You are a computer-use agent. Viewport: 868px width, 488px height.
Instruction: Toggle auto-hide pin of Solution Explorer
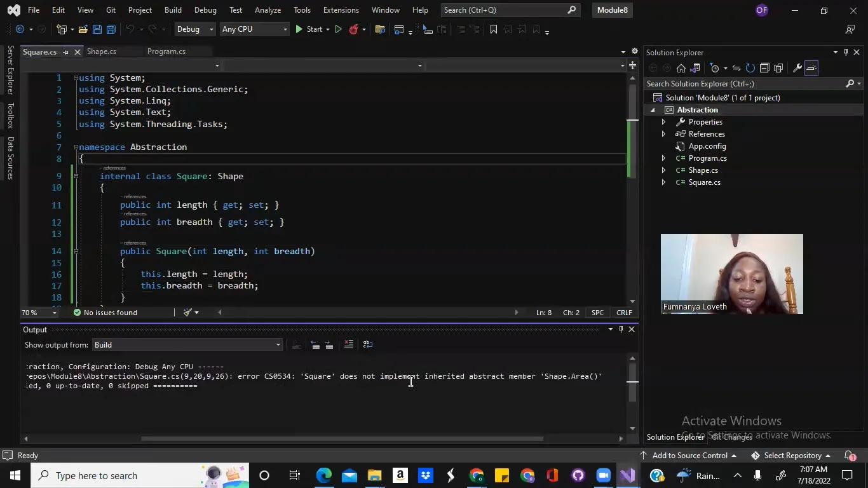(846, 52)
